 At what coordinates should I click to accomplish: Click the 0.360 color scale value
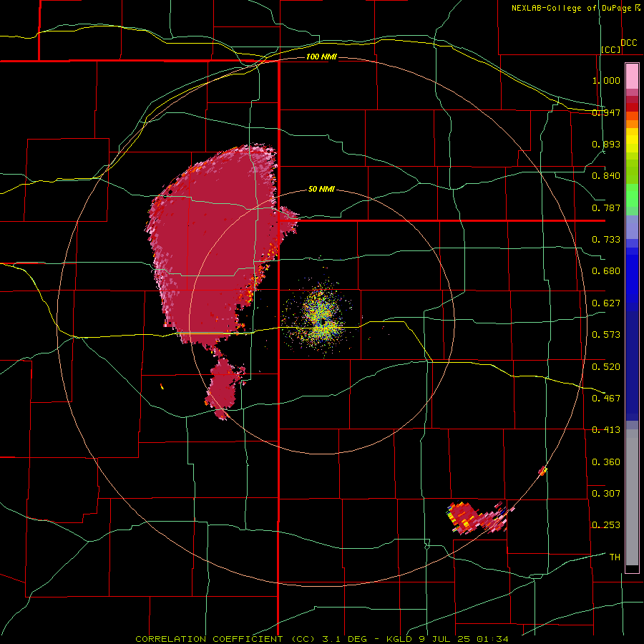pos(606,462)
